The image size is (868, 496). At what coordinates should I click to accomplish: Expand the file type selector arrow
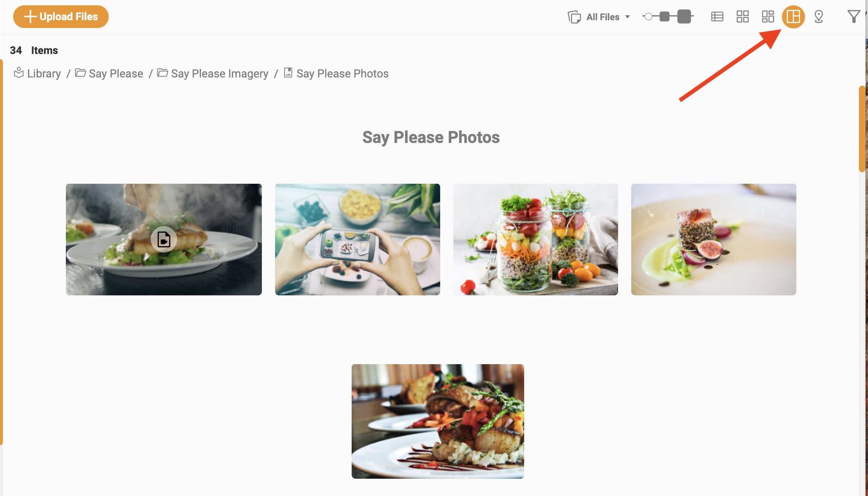(x=628, y=17)
